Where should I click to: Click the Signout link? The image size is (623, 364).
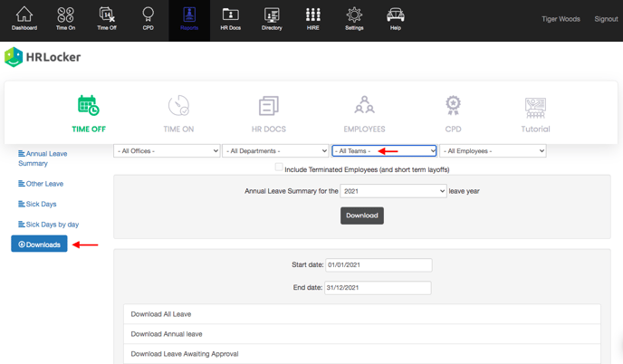click(x=606, y=19)
